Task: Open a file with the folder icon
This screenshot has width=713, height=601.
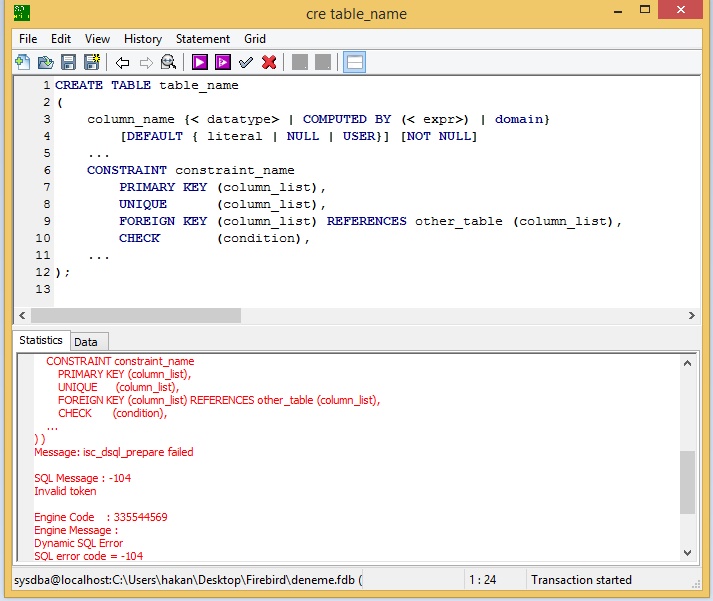Action: coord(45,62)
